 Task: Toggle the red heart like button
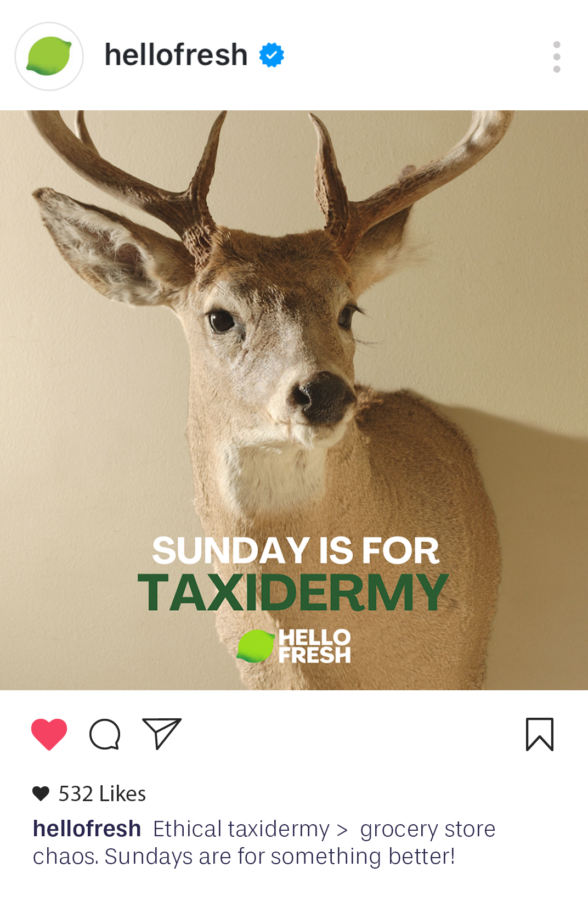[x=49, y=734]
